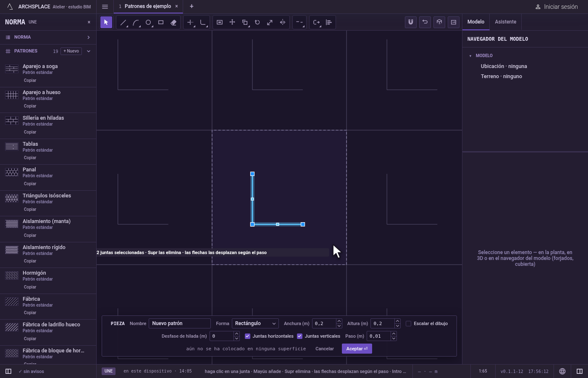Use the Move tool in the toolbar
588x378 pixels.
232,22
